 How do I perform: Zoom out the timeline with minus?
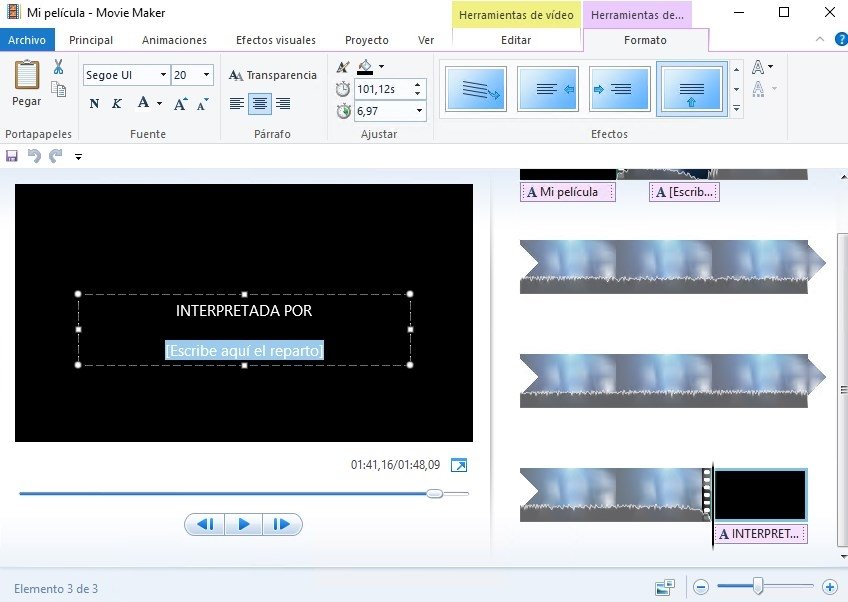click(701, 587)
